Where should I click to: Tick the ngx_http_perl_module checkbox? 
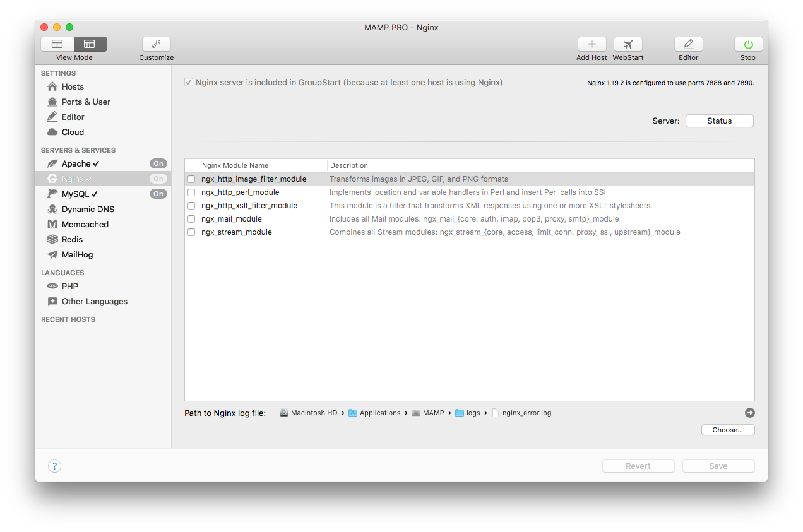(191, 192)
